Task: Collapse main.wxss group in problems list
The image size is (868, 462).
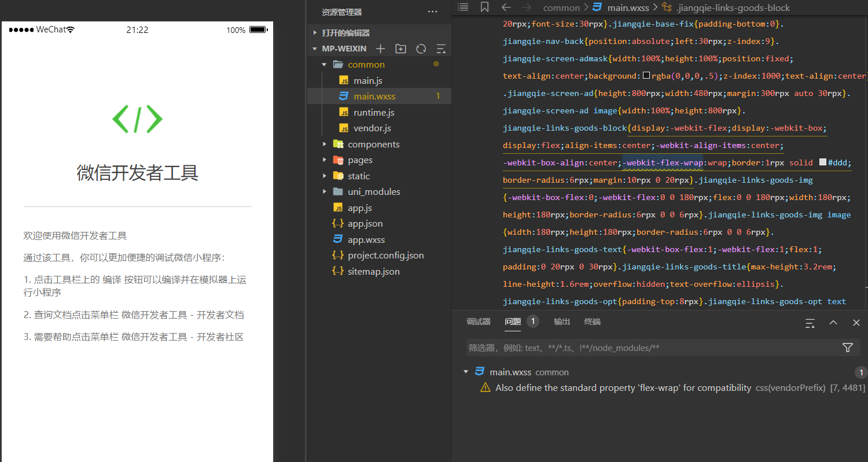Action: [466, 372]
